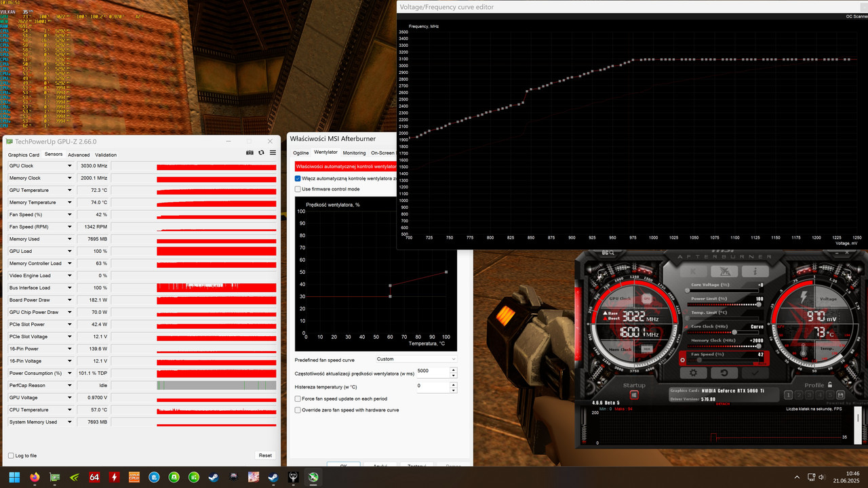
Task: Enable 'Use firmware control mode' checkbox
Action: (298, 189)
